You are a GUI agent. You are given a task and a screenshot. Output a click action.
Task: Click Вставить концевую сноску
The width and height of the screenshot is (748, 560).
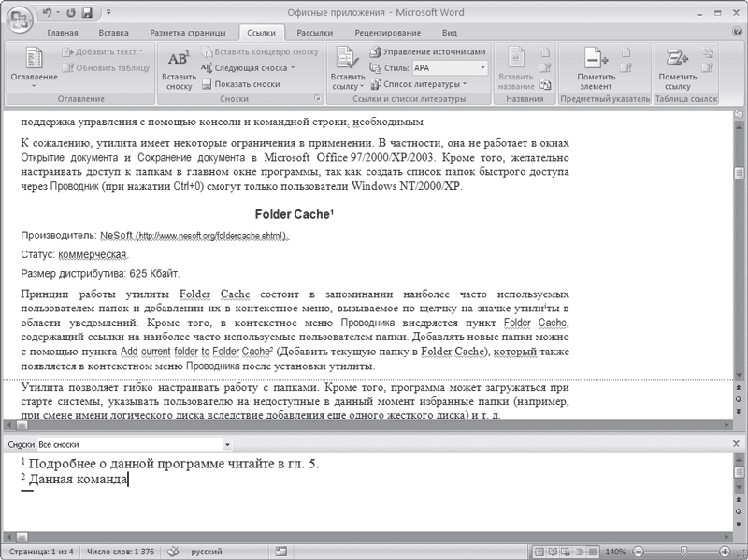coord(260,51)
